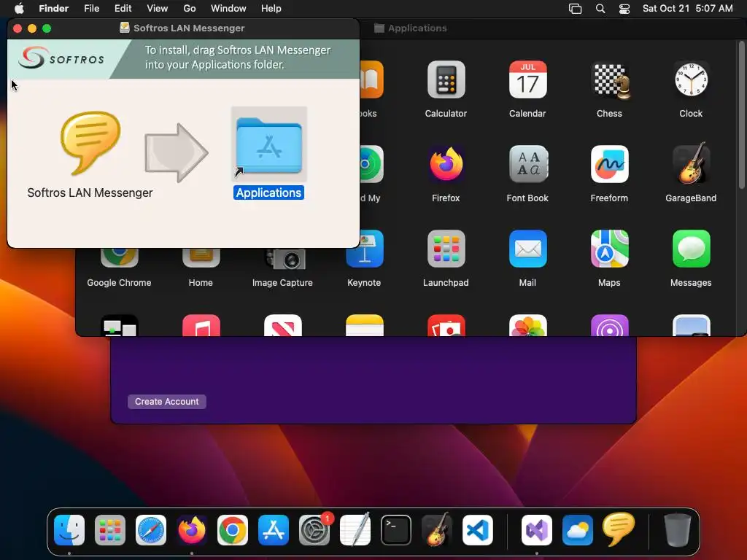Launch Google Chrome from the Dock
Screen dimensions: 747x560
click(233, 530)
